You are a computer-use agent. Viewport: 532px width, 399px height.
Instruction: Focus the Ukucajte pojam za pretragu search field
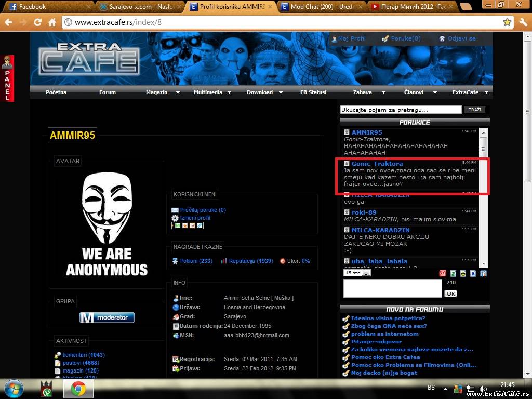coord(401,110)
